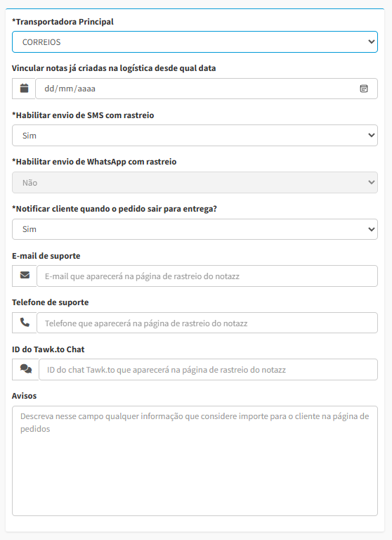Click the chat bubbles icon for Tawk.to

coord(26,369)
